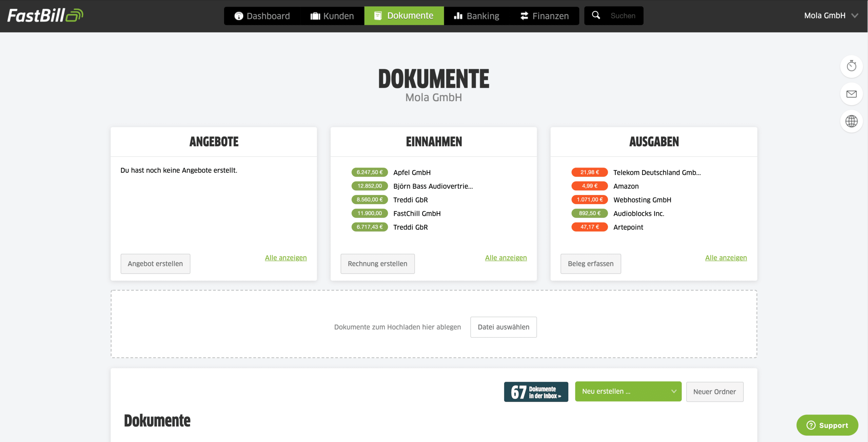Image resolution: width=868 pixels, height=442 pixels.
Task: Click the FastBill logo
Action: point(45,16)
